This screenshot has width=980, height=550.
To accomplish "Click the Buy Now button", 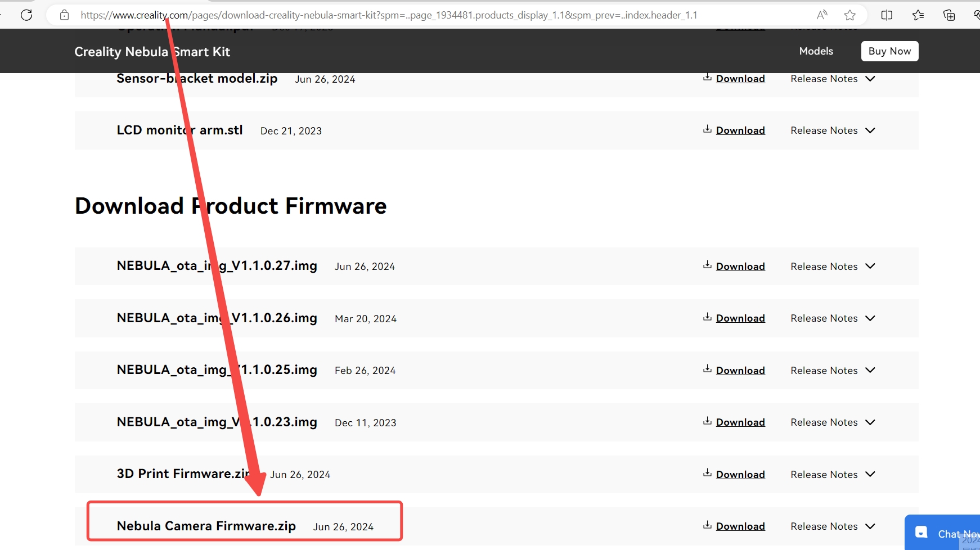I will (889, 51).
